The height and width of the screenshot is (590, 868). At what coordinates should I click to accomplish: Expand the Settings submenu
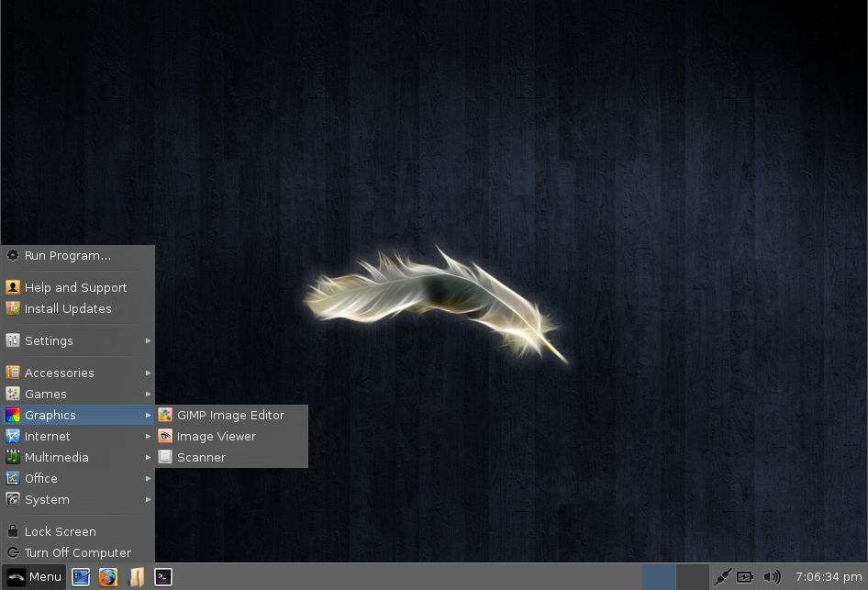pos(77,341)
